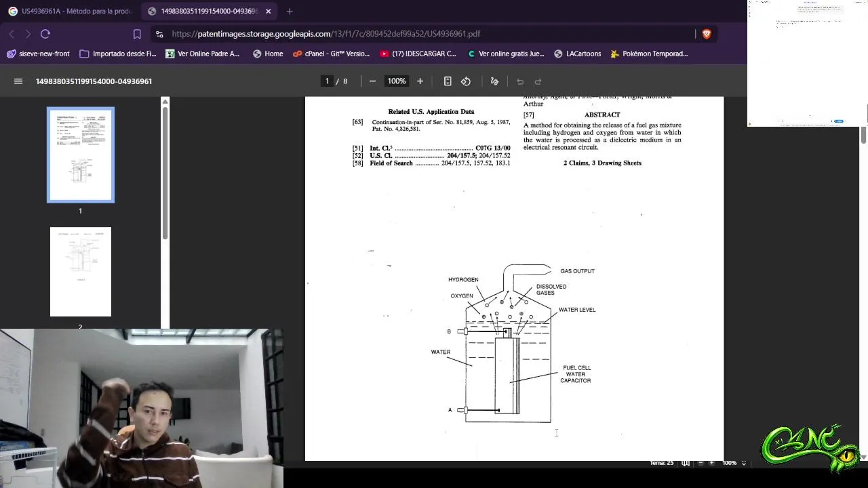Zoom in with the toolbar plus button

click(x=420, y=81)
